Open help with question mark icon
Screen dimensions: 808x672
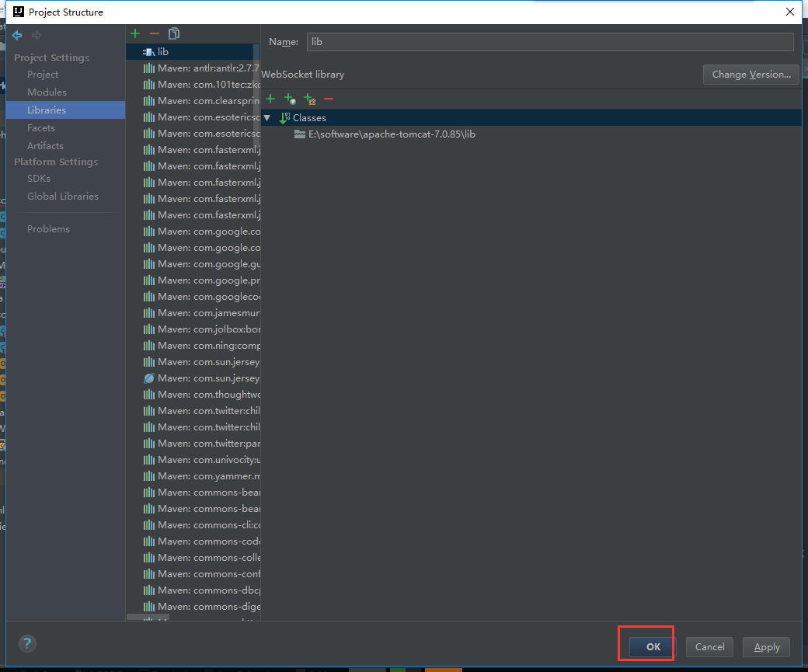pos(27,643)
